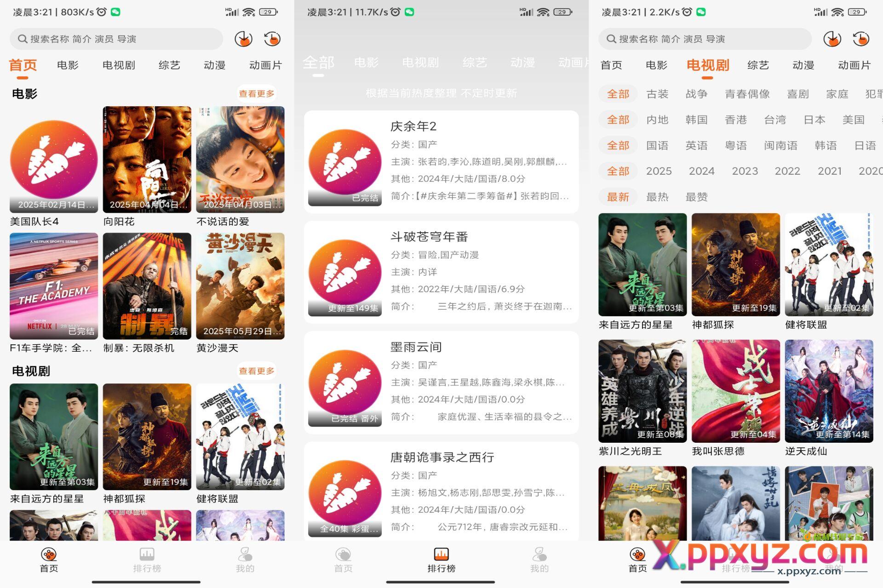Click 查看更多 next to 电影 section
This screenshot has width=883, height=588.
pos(256,94)
